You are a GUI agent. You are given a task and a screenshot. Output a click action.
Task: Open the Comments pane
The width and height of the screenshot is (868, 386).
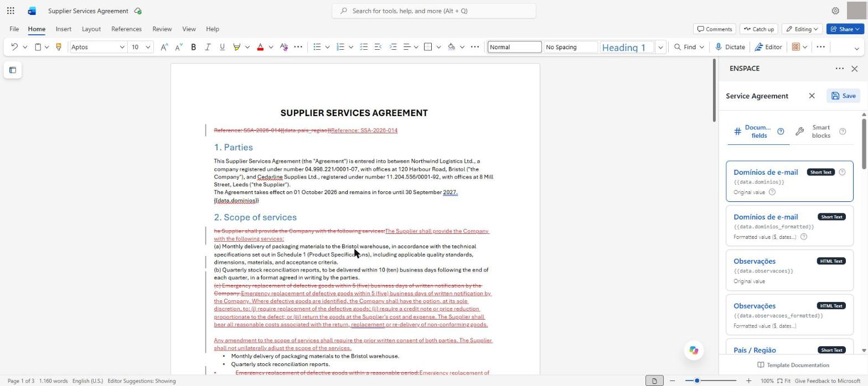pyautogui.click(x=715, y=29)
